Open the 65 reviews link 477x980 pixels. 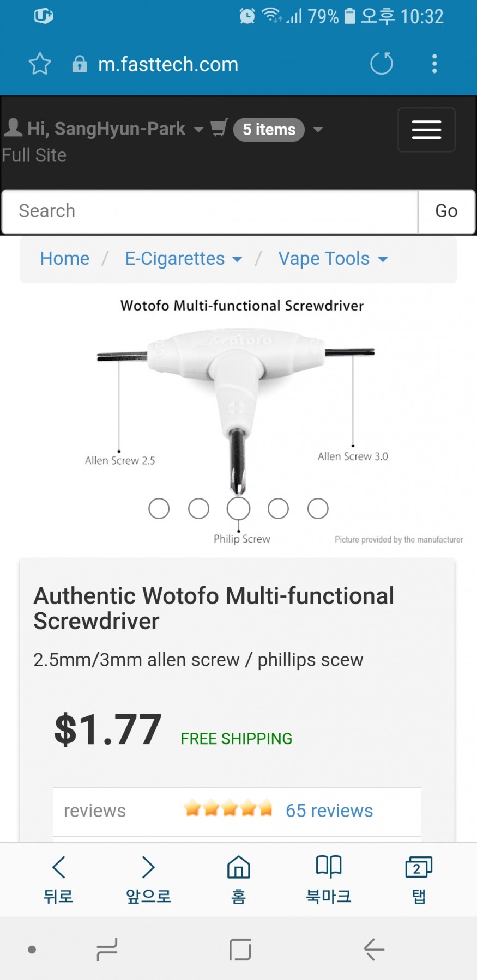(329, 811)
